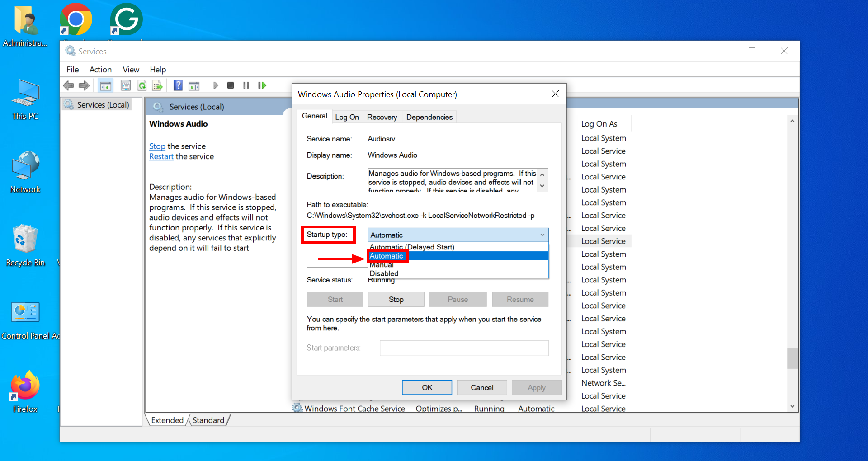868x461 pixels.
Task: Choose Manual from the startup type list
Action: click(458, 265)
